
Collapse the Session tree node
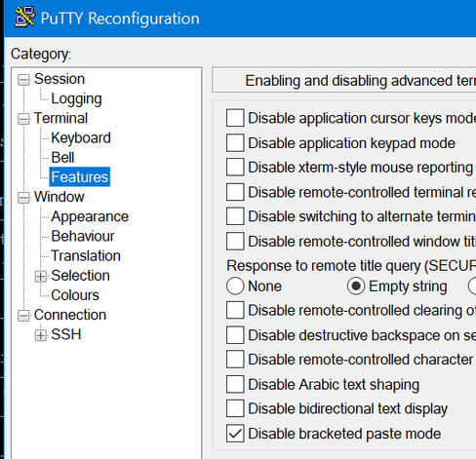pyautogui.click(x=23, y=79)
